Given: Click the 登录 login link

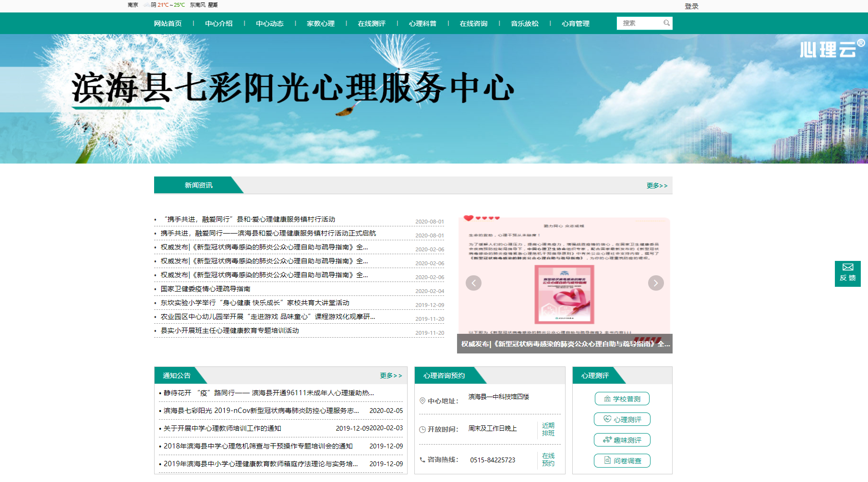Looking at the screenshot, I should tap(691, 6).
